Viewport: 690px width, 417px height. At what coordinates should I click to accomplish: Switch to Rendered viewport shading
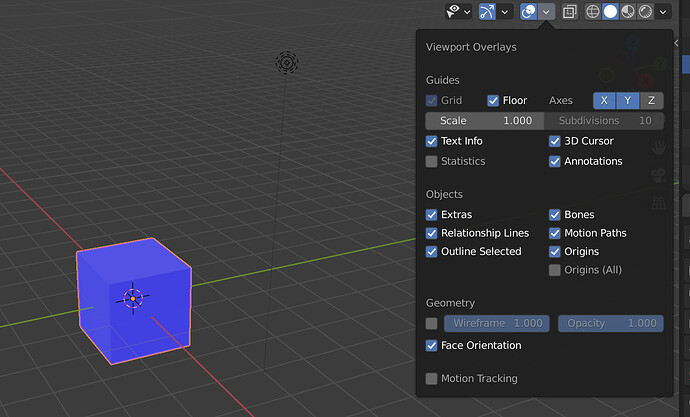coord(646,12)
